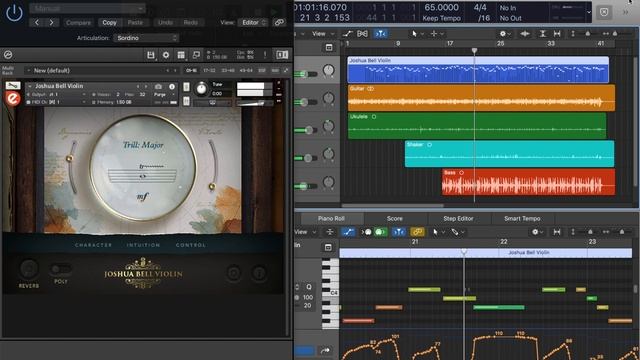Click the waveform zoom icon in tracks toolbar
This screenshot has width=640, height=360.
coord(524,34)
